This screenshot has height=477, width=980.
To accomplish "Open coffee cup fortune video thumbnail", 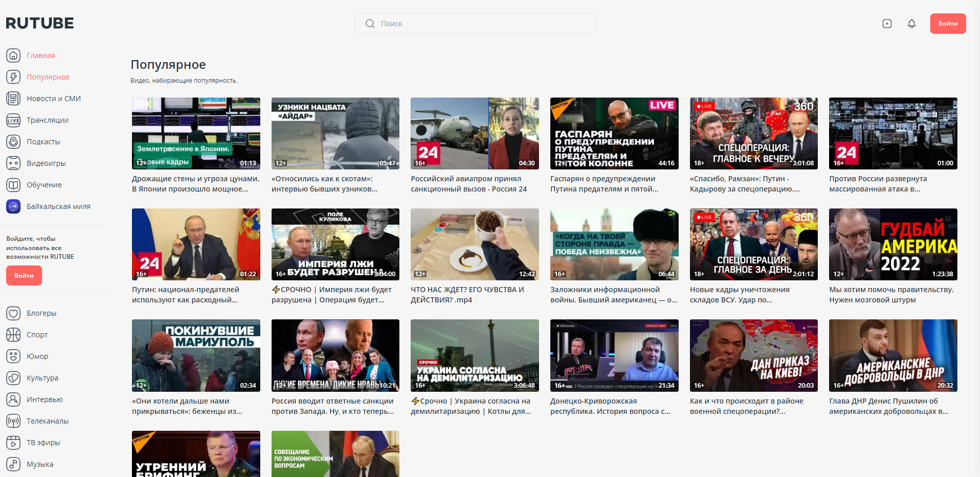I will [475, 244].
